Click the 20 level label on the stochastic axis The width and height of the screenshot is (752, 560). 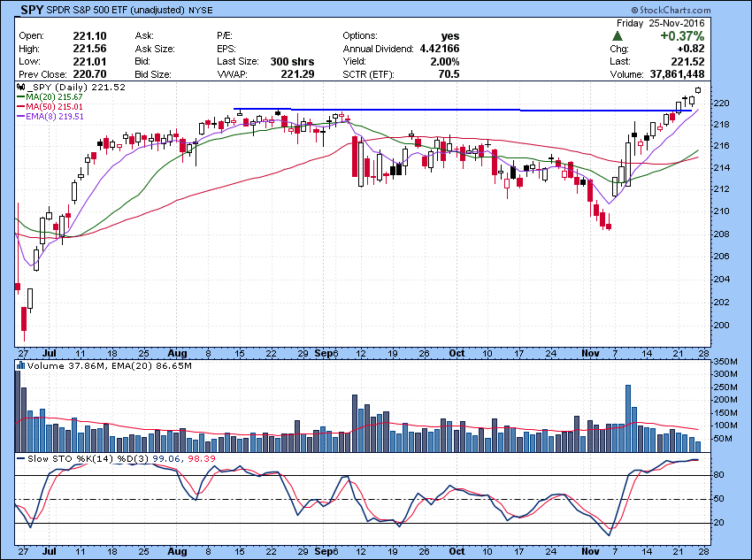point(719,523)
